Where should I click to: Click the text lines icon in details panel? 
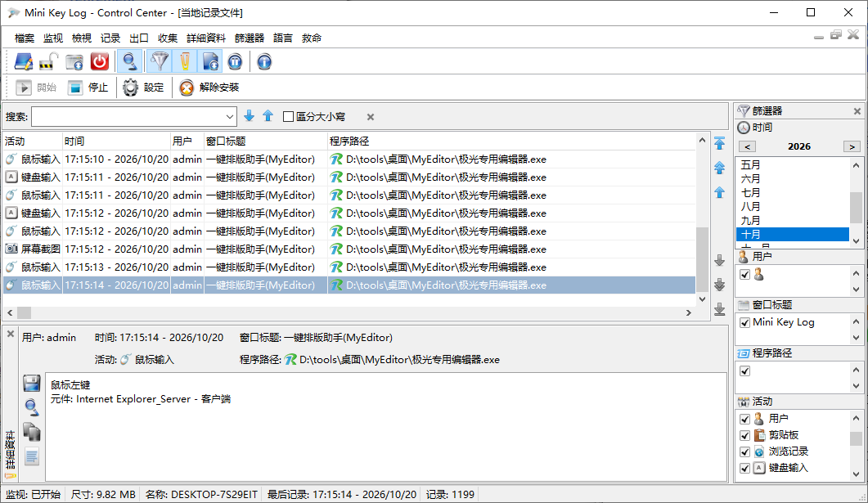click(x=32, y=456)
